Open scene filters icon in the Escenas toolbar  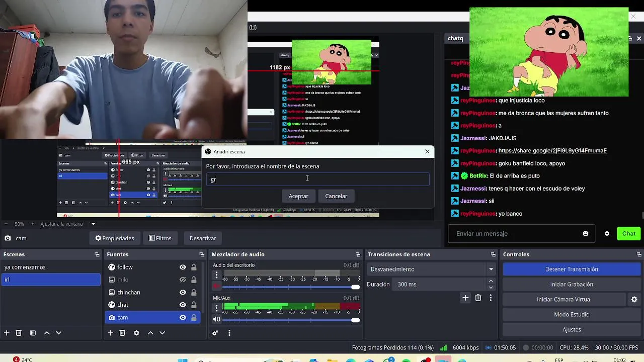pyautogui.click(x=33, y=333)
